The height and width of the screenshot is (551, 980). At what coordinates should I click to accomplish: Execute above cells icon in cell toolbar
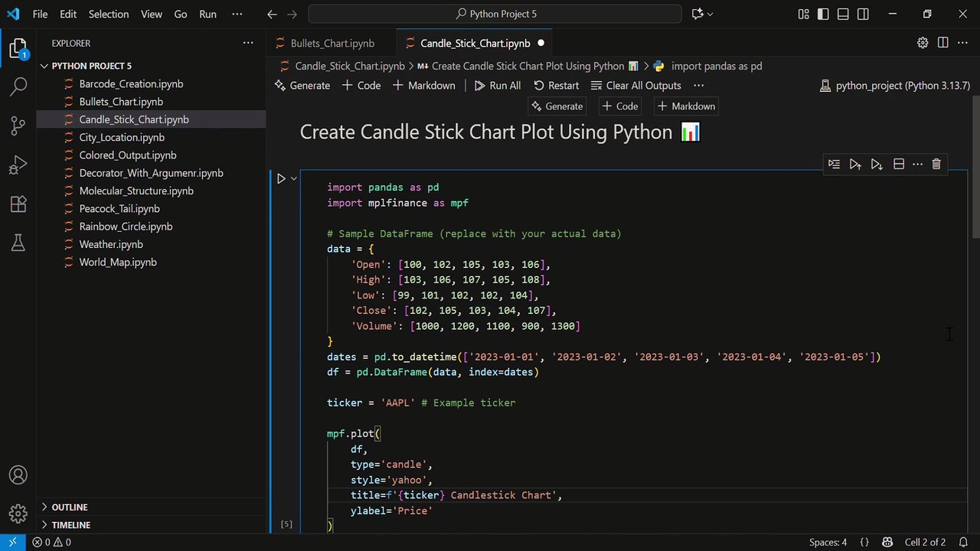tap(855, 164)
